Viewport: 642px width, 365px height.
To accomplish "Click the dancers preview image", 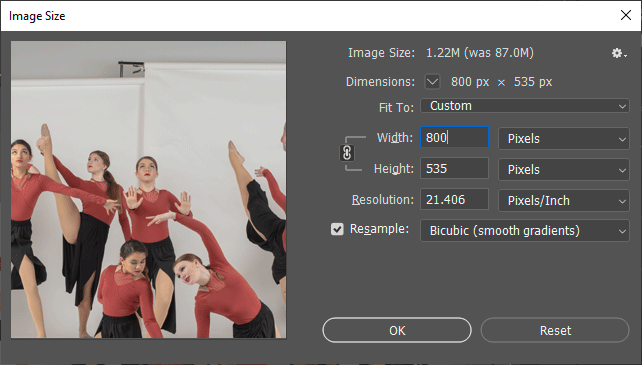I will (149, 189).
